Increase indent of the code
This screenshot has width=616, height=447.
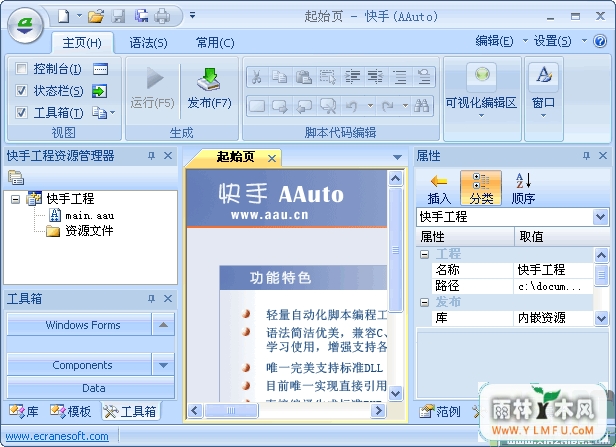(352, 77)
